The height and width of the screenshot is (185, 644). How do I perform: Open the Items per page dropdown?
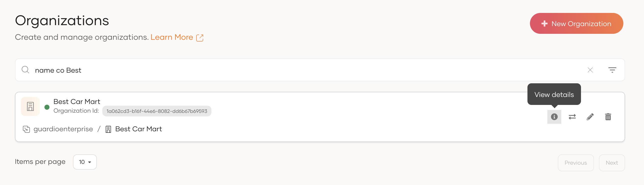point(85,162)
